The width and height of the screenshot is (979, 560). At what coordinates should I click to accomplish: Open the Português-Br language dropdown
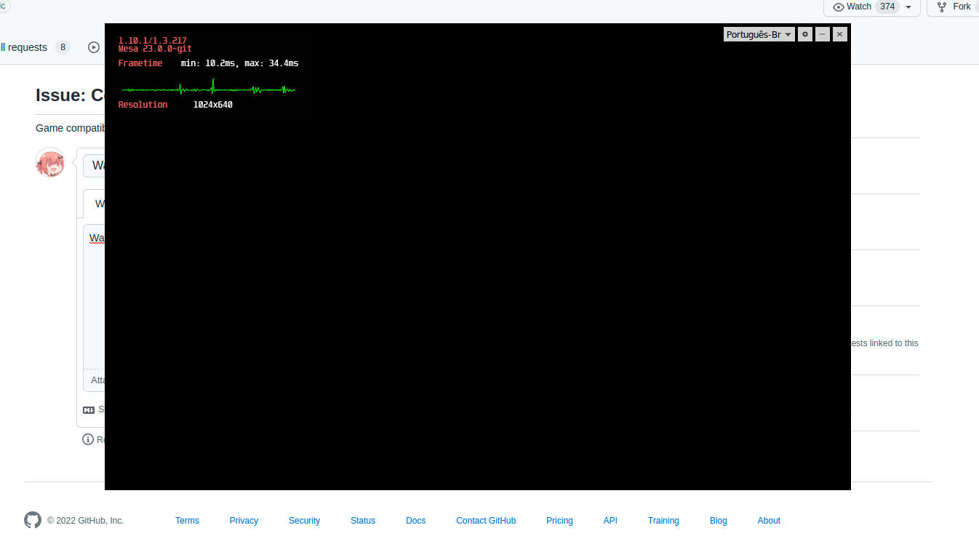tap(759, 34)
